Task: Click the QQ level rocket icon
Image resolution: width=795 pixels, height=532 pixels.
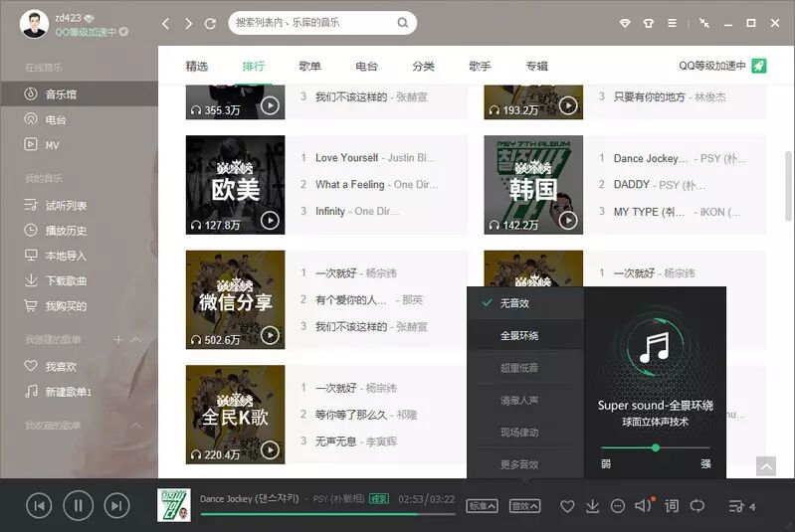Action: [758, 66]
